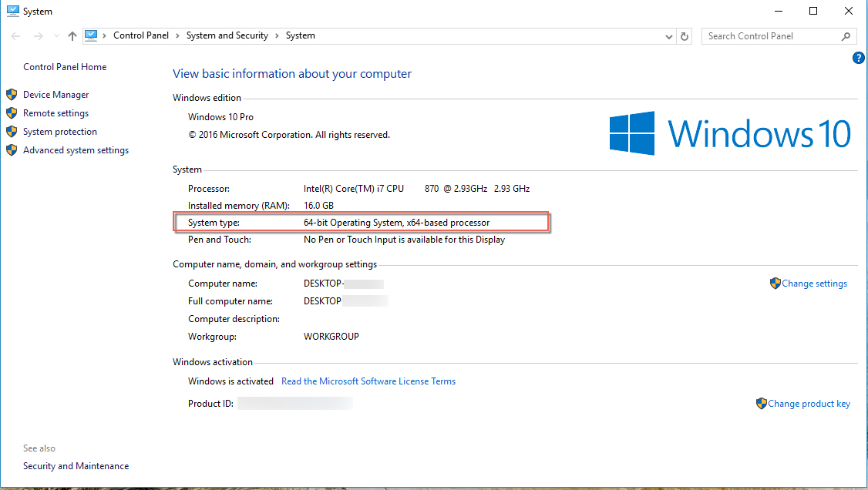
Task: Click the blue Help question mark icon
Action: pyautogui.click(x=858, y=59)
